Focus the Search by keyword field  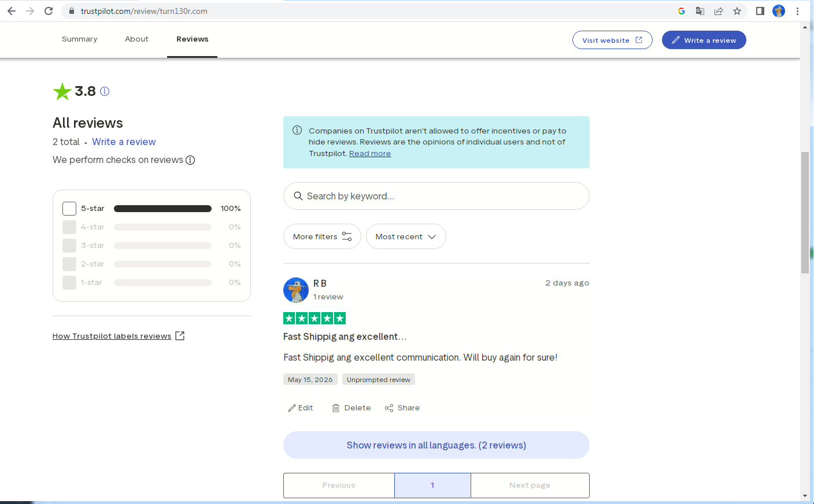436,196
